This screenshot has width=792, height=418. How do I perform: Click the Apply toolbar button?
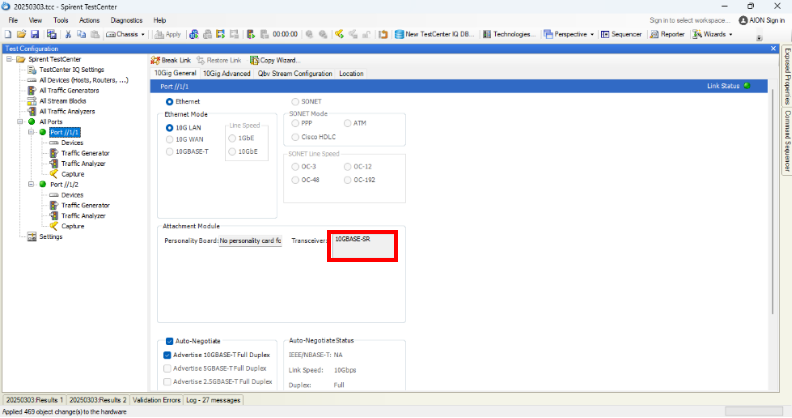[x=168, y=34]
